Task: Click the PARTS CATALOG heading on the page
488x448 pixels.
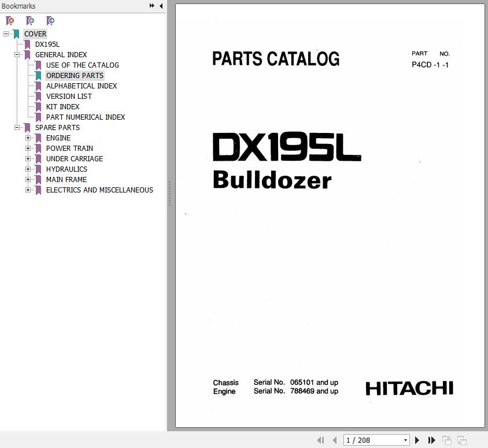Action: click(x=276, y=58)
